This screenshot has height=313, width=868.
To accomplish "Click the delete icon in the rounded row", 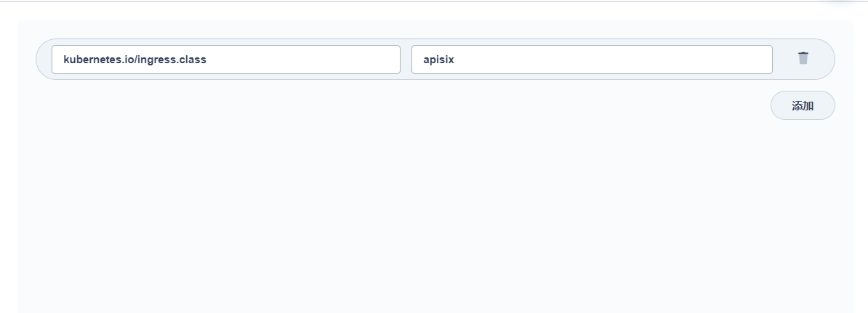I will pyautogui.click(x=803, y=58).
